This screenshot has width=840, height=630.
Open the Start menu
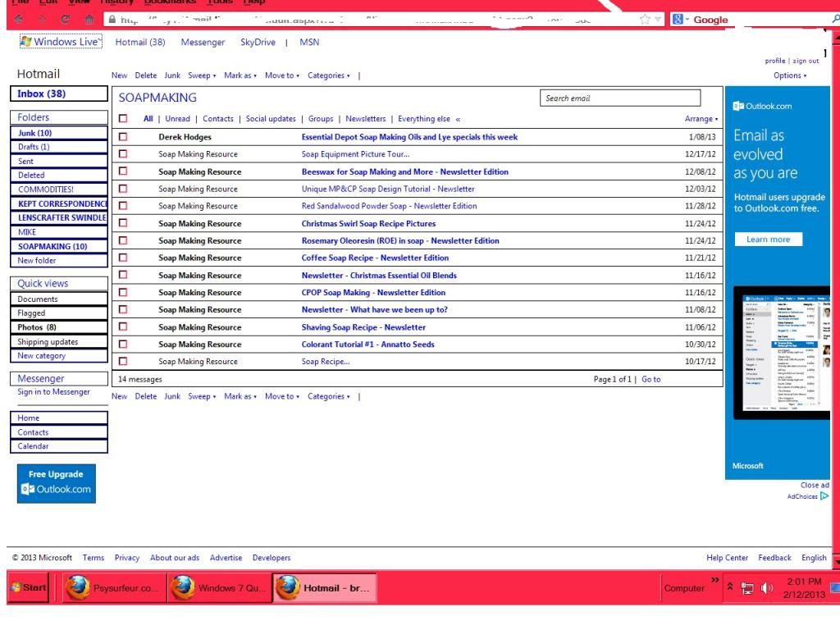(29, 587)
